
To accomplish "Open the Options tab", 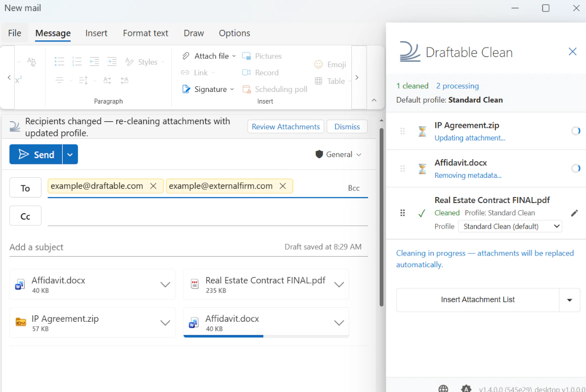I will (x=234, y=33).
